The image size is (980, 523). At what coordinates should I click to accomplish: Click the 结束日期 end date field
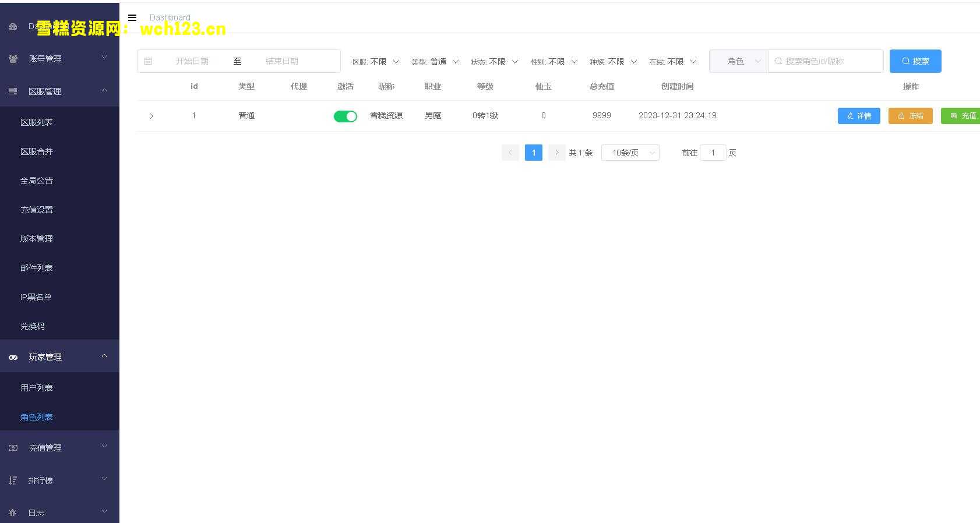tap(282, 61)
